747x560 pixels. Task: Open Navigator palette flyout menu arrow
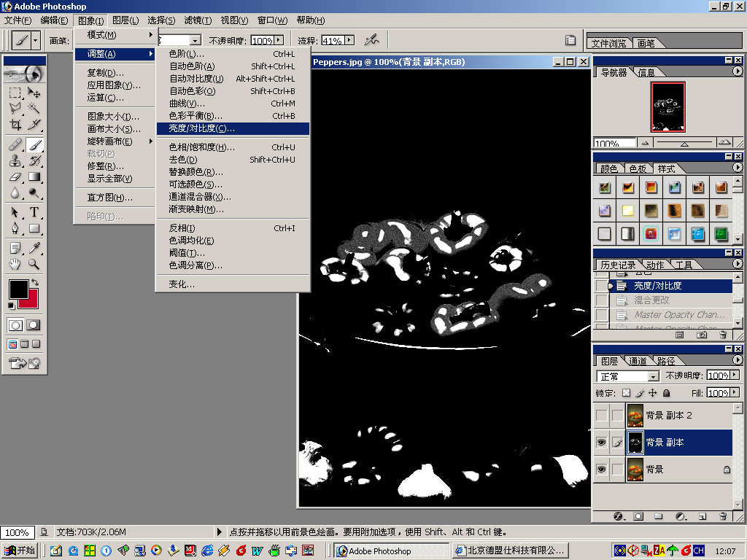[x=738, y=71]
